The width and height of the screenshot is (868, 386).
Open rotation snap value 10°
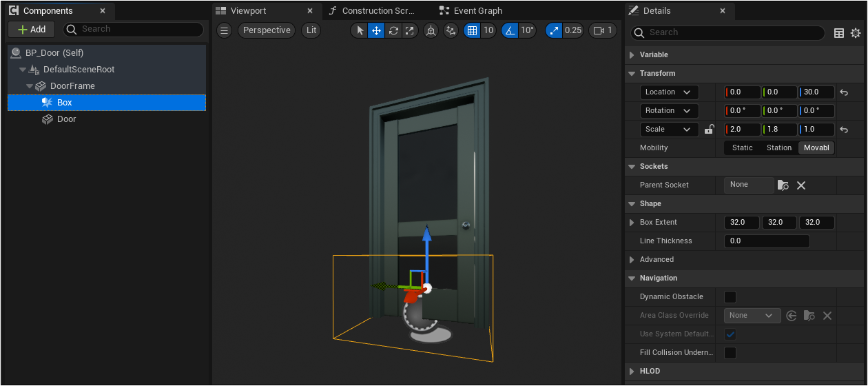tap(528, 30)
